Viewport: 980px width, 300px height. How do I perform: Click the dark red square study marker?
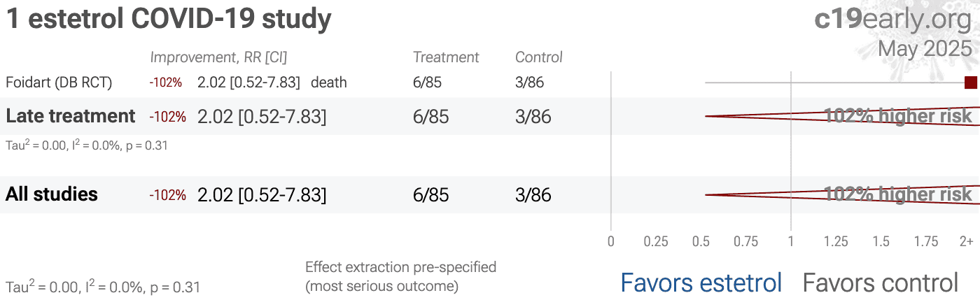point(970,83)
